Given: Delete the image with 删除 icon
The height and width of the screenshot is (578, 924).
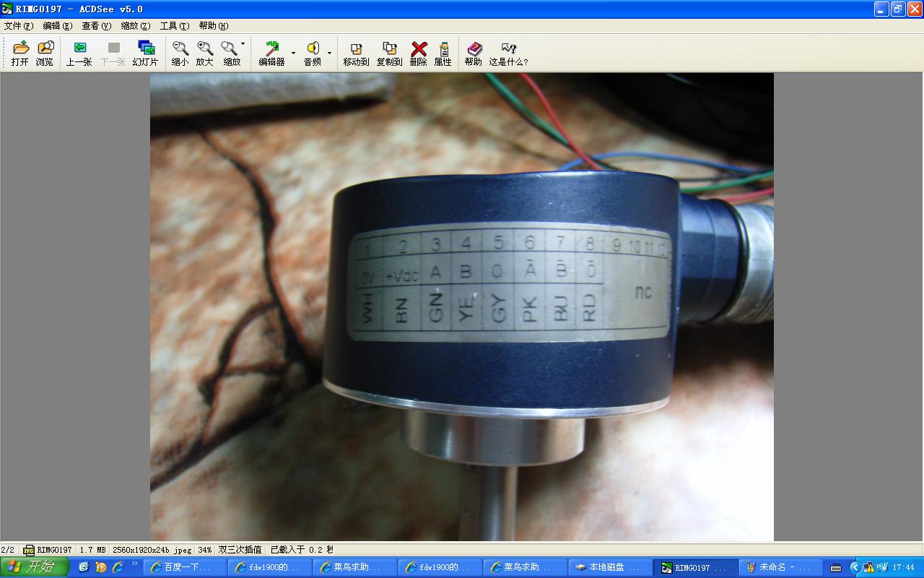Looking at the screenshot, I should pos(419,53).
